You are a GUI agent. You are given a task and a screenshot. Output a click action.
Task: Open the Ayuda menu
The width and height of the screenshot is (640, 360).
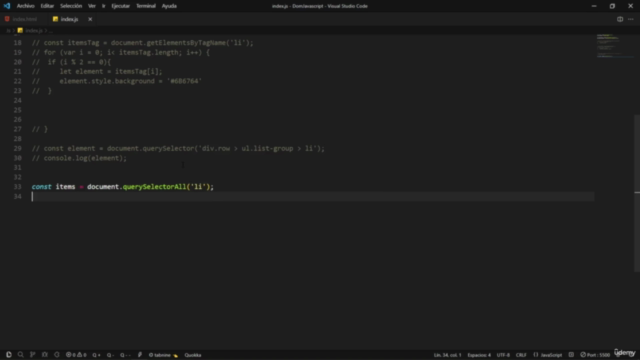click(169, 6)
